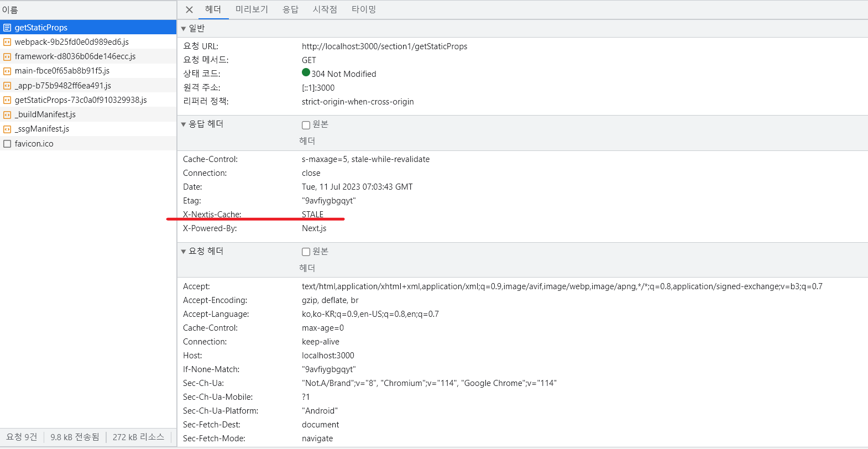Click the strict-origin-when-cross-origin value
This screenshot has width=868, height=449.
click(358, 102)
